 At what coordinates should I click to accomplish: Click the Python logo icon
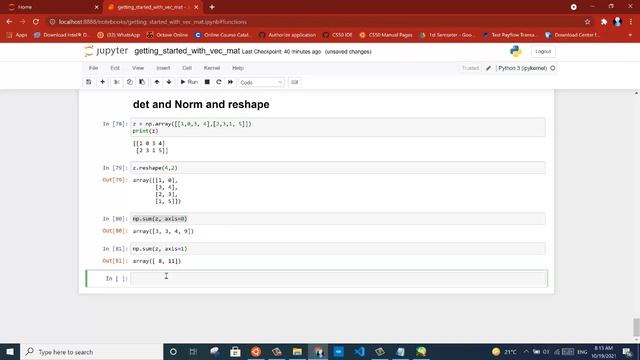[x=516, y=51]
